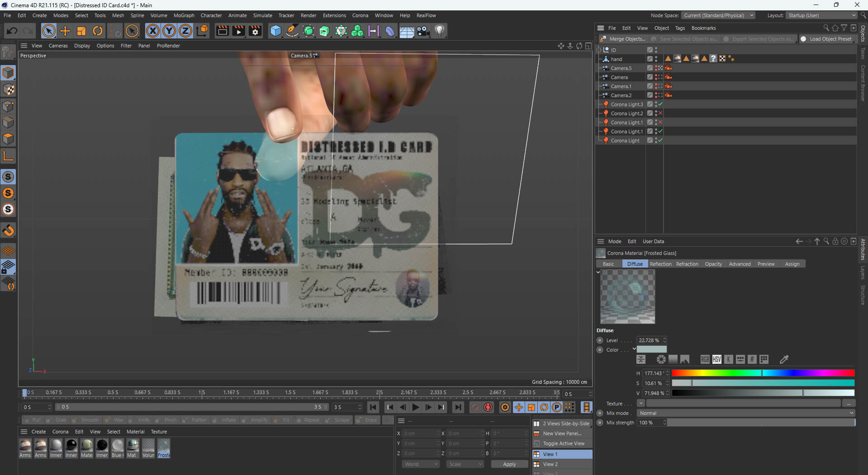868x475 pixels.
Task: Expand the Texture options arrow
Action: pos(641,403)
